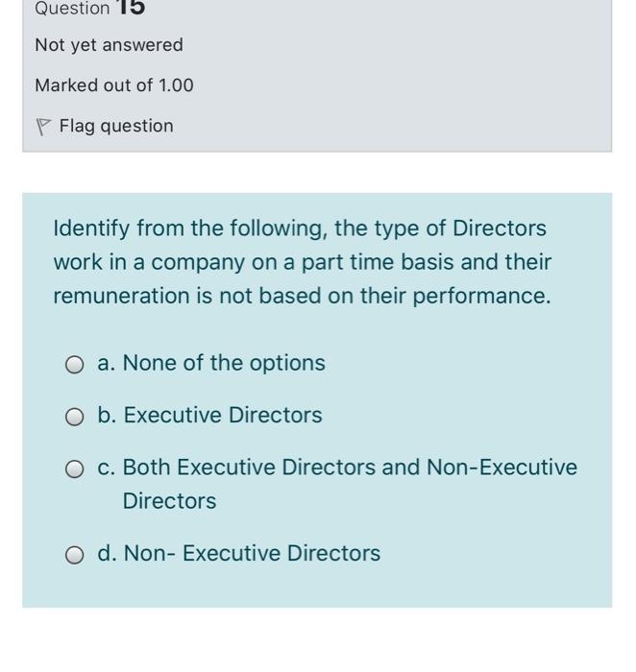636x672 pixels.
Task: Click the 'b. Executive Directors' answer label
Action: tap(209, 415)
